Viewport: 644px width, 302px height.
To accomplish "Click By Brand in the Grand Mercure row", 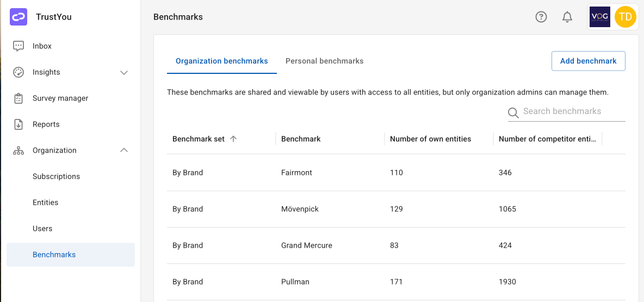I will coord(188,246).
